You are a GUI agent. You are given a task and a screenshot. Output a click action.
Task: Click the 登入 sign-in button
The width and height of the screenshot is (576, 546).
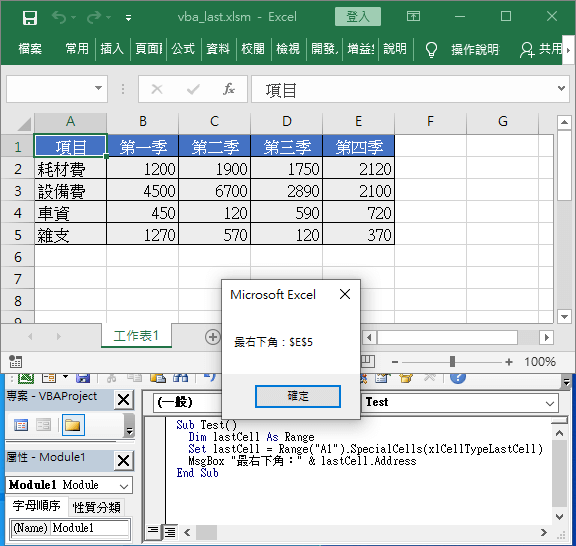coord(358,17)
